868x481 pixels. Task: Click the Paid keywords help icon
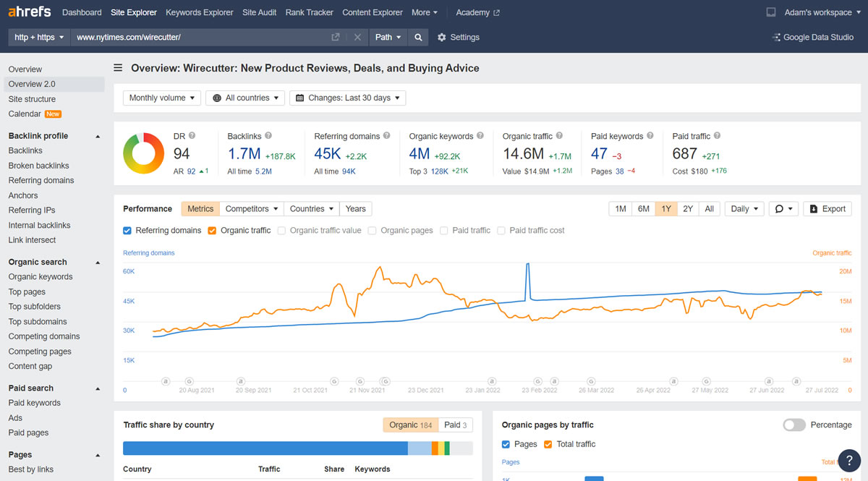[x=650, y=135]
